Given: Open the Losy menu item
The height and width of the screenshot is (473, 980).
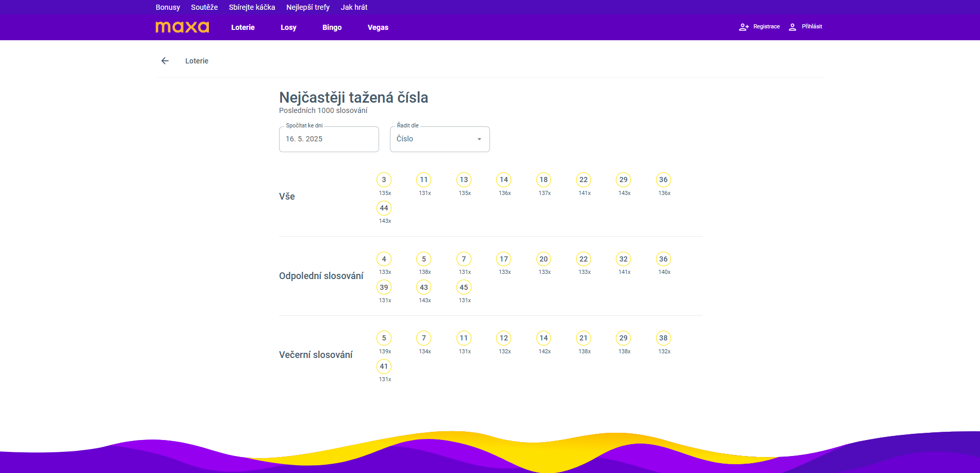Looking at the screenshot, I should point(288,27).
